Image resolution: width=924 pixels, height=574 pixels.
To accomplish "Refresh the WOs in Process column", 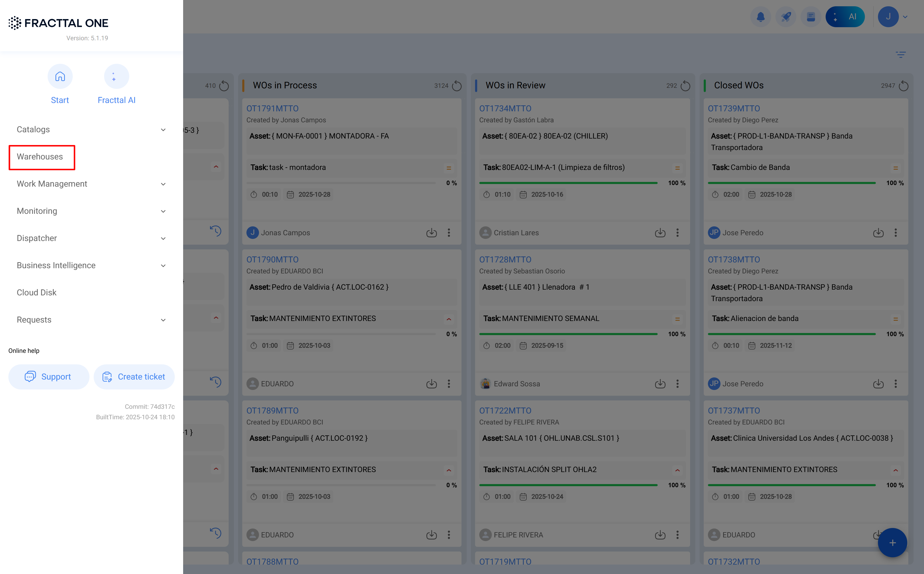I will click(457, 86).
